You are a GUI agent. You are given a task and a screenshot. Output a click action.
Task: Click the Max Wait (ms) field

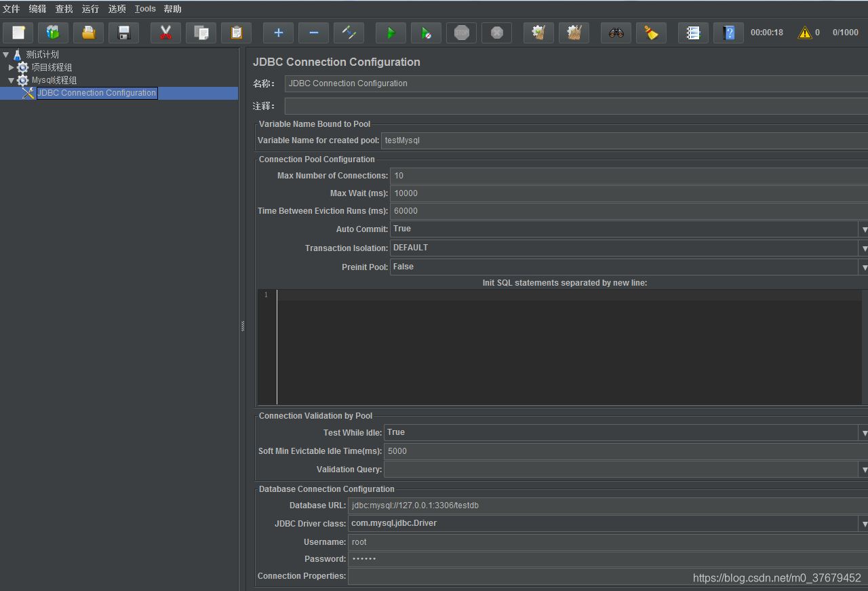coord(629,193)
